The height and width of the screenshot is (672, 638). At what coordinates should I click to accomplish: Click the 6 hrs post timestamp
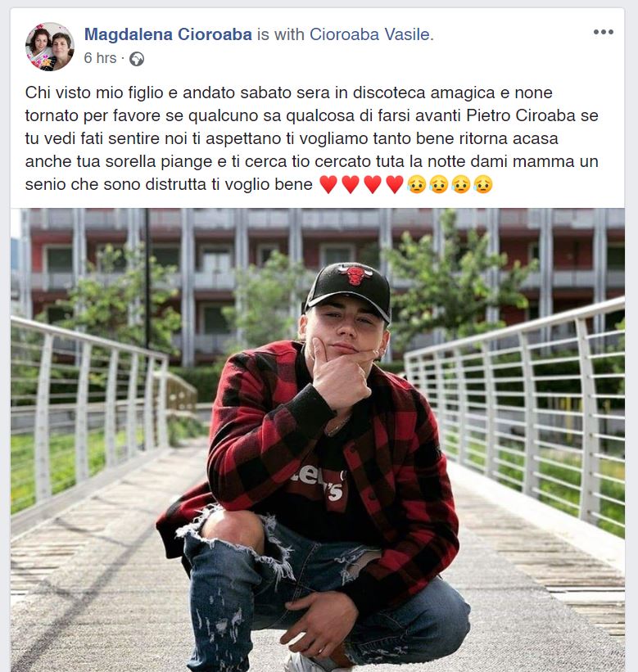point(101,58)
